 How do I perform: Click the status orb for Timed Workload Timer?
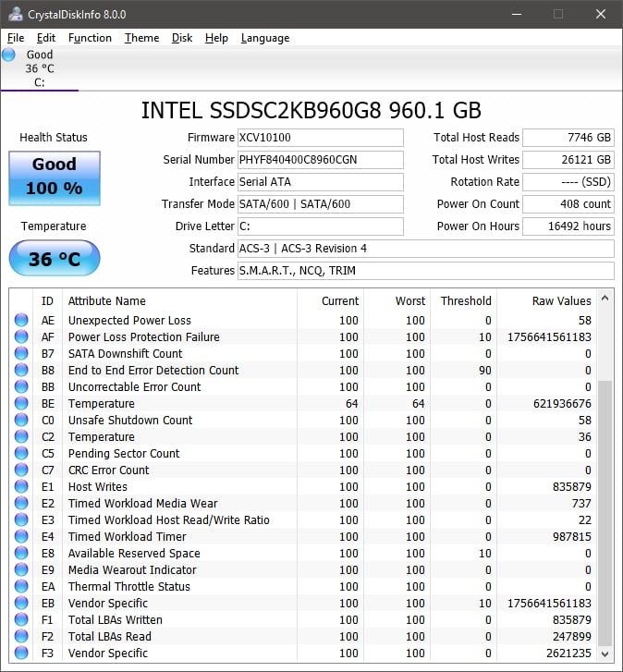coord(21,536)
